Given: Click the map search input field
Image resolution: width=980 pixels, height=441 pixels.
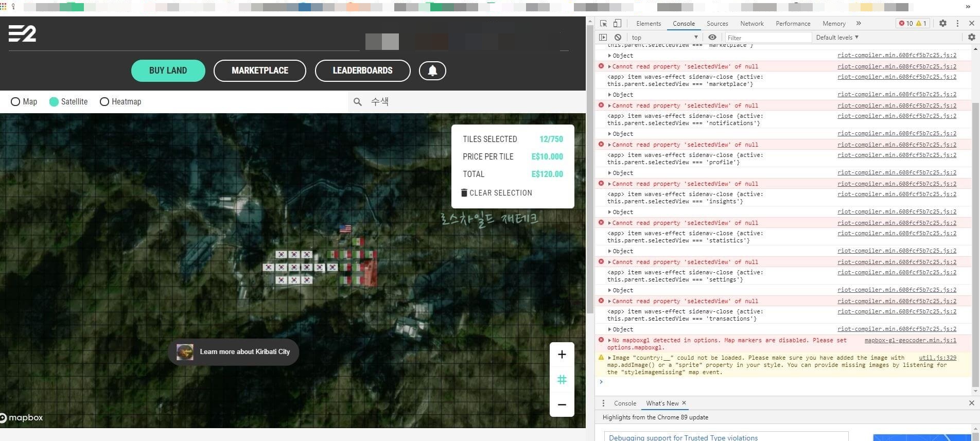Looking at the screenshot, I should pyautogui.click(x=466, y=102).
